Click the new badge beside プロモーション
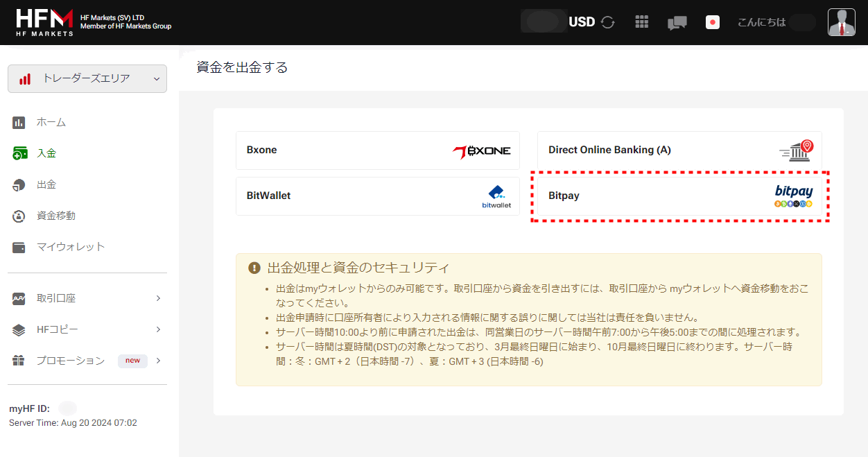The height and width of the screenshot is (457, 868). click(132, 361)
